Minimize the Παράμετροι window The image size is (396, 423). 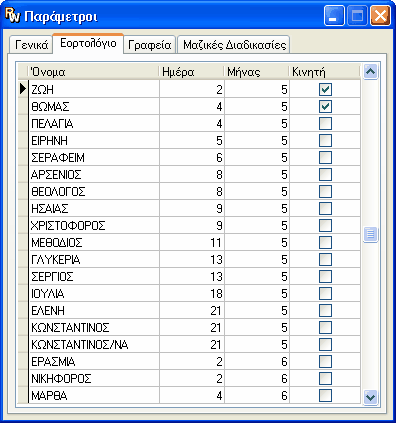[x=334, y=16]
